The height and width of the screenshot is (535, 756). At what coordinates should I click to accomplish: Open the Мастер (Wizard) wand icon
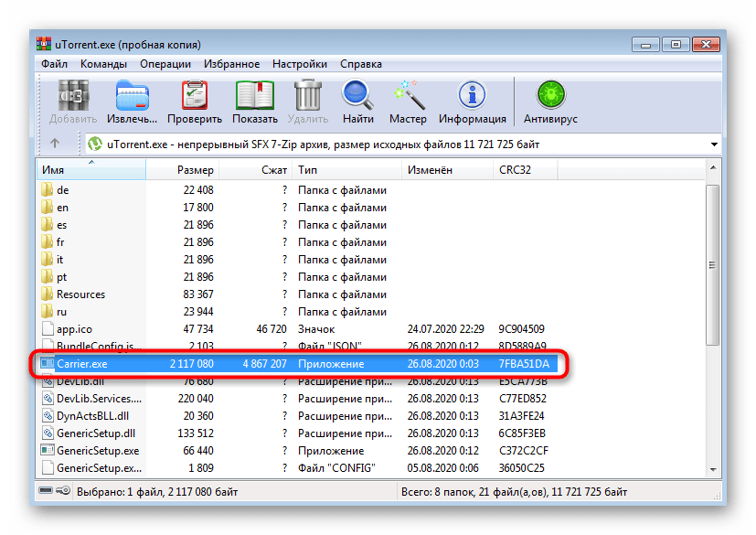(408, 95)
